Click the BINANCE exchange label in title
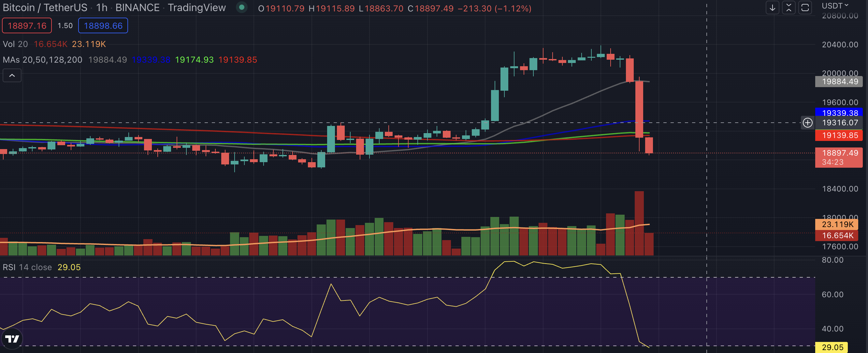The height and width of the screenshot is (353, 868). [x=137, y=8]
